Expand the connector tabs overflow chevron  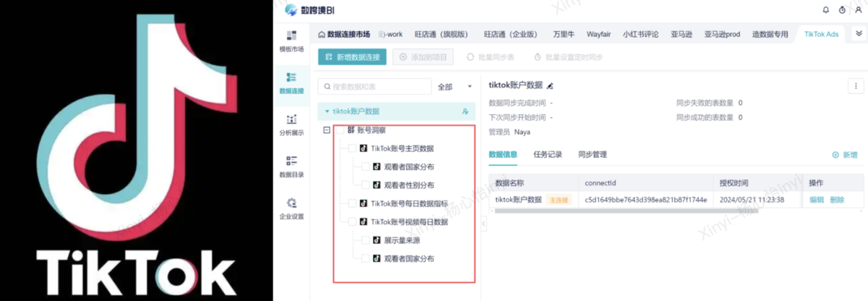pyautogui.click(x=858, y=33)
